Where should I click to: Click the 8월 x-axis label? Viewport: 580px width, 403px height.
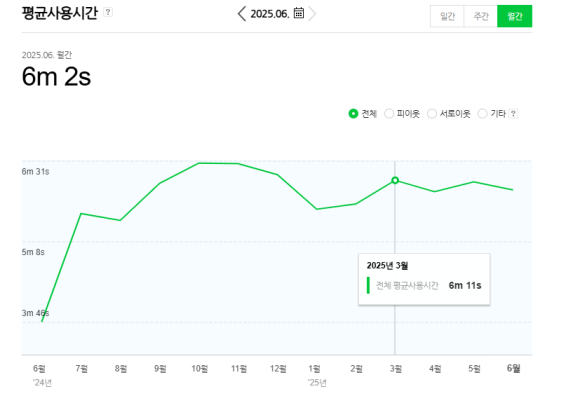click(121, 369)
